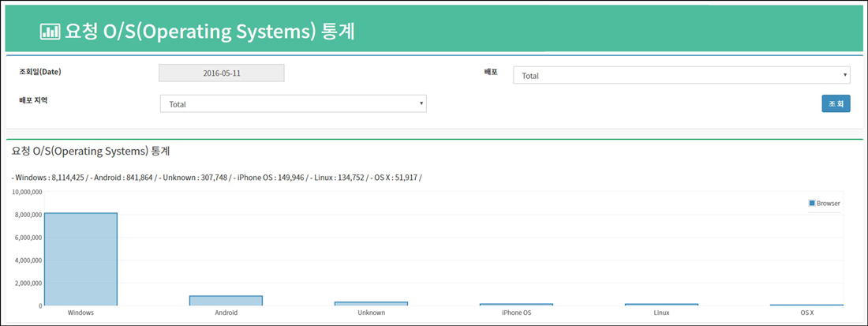868x326 pixels.
Task: Open the 배포 dropdown set to Total
Action: (x=682, y=75)
